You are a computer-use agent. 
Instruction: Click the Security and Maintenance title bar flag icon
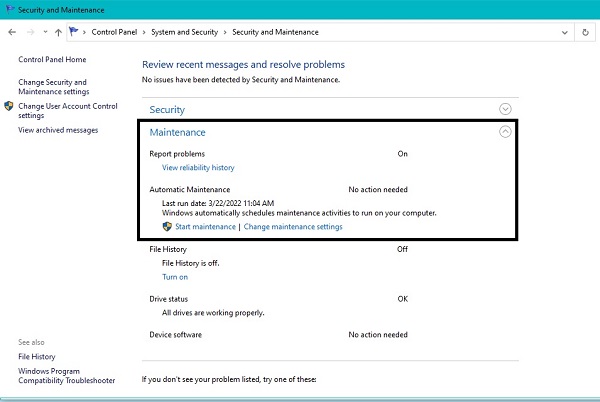10,9
